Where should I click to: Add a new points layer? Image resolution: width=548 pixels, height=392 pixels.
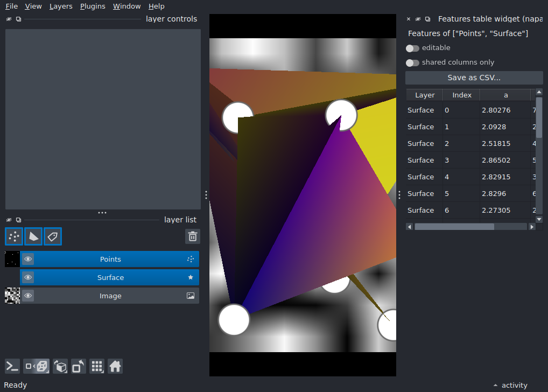pyautogui.click(x=14, y=237)
